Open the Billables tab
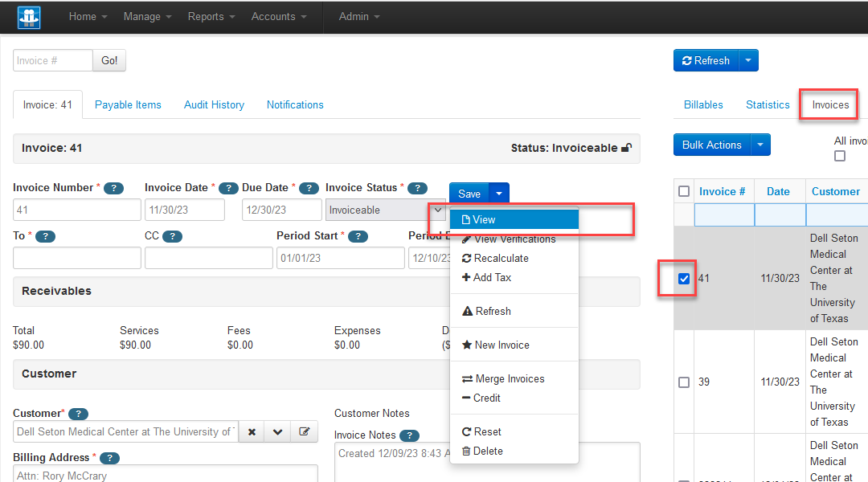 pos(703,104)
